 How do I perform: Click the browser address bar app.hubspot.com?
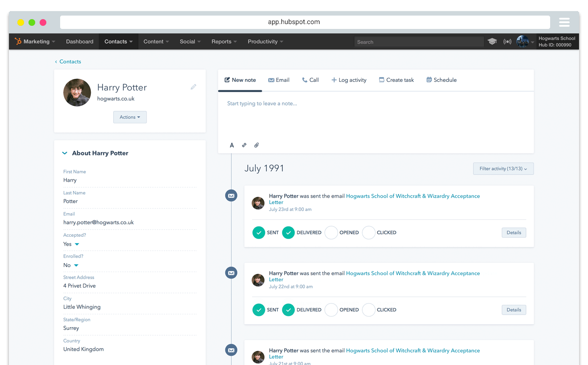pos(305,22)
